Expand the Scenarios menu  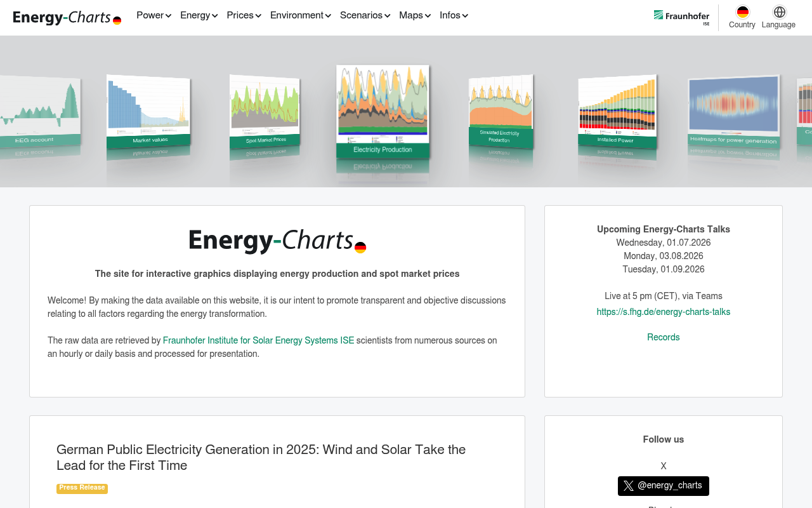pos(365,15)
